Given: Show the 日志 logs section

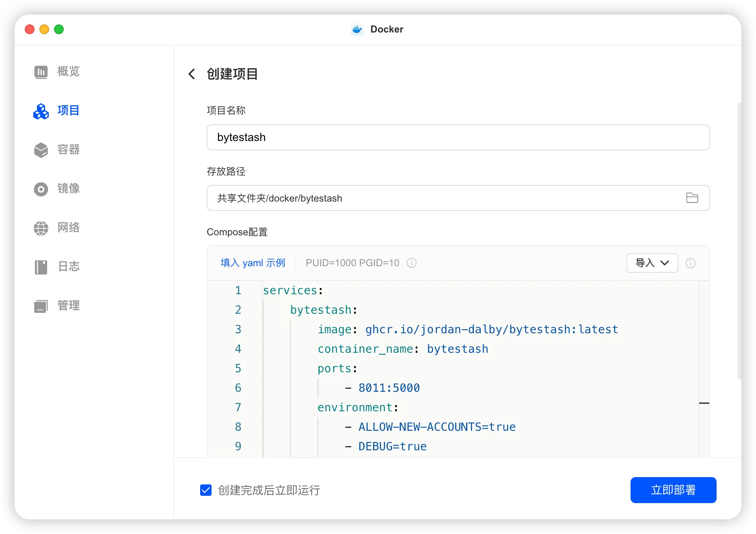Looking at the screenshot, I should pos(68,267).
